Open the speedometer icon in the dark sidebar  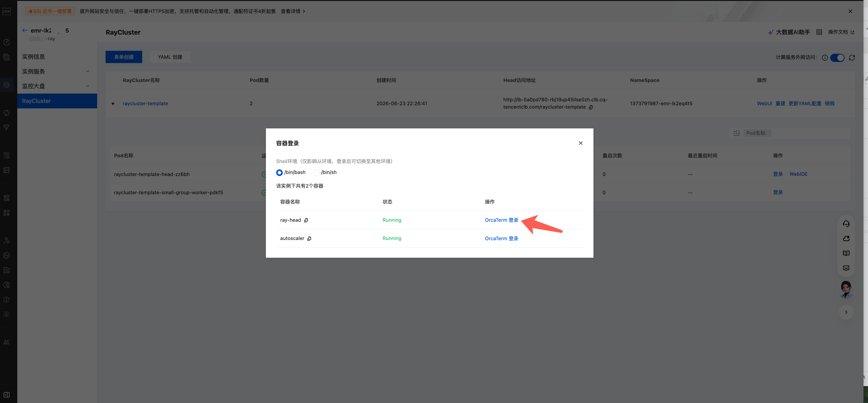click(6, 42)
